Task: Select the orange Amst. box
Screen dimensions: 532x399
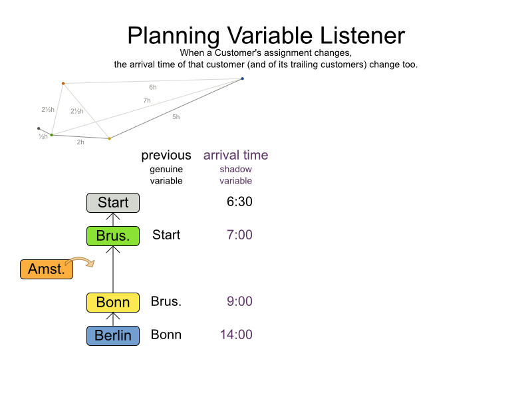Action: [47, 269]
